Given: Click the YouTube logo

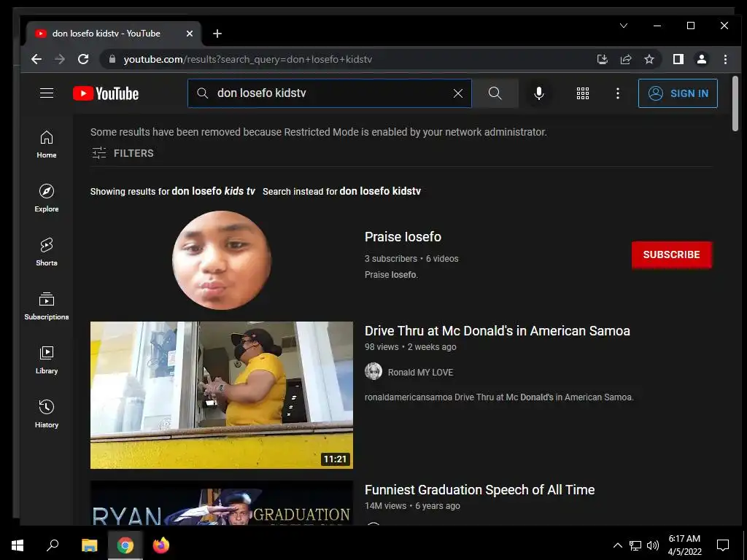Looking at the screenshot, I should pos(106,93).
